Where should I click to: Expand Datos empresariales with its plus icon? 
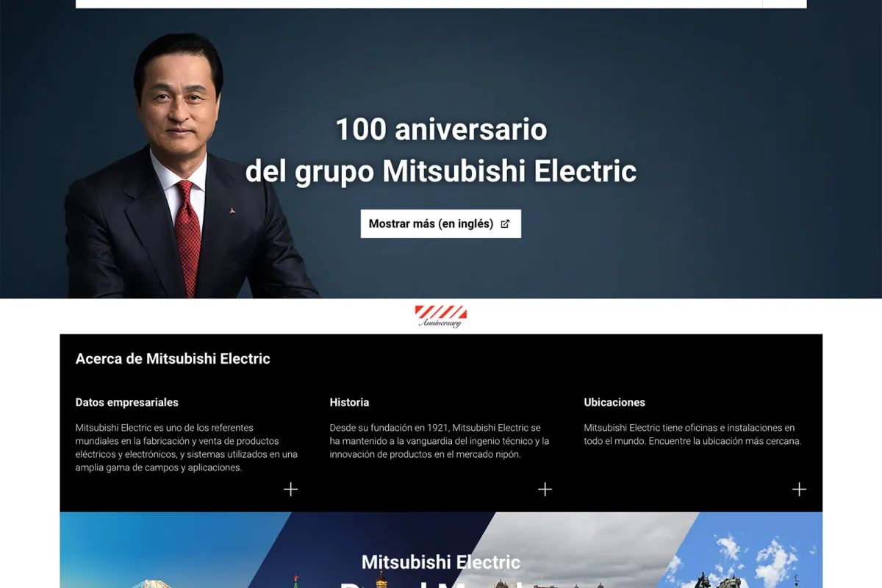click(x=291, y=490)
